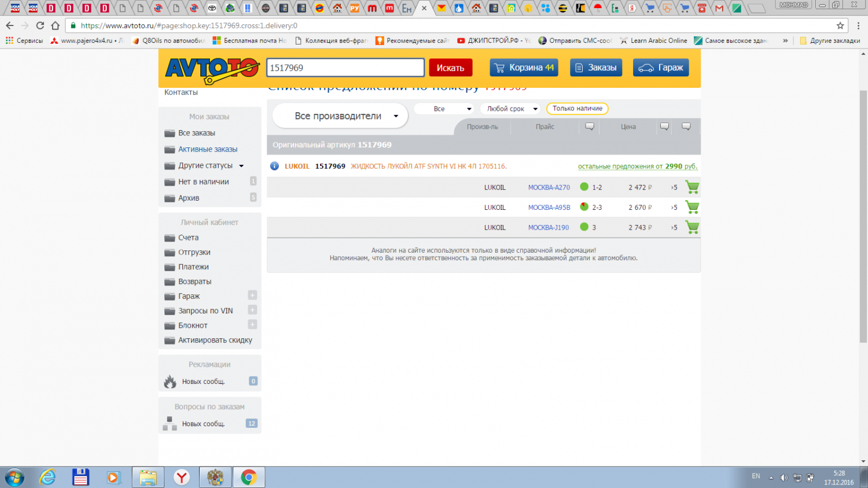
Task: Show the bookmarks bar overflow chevron
Action: coord(785,40)
